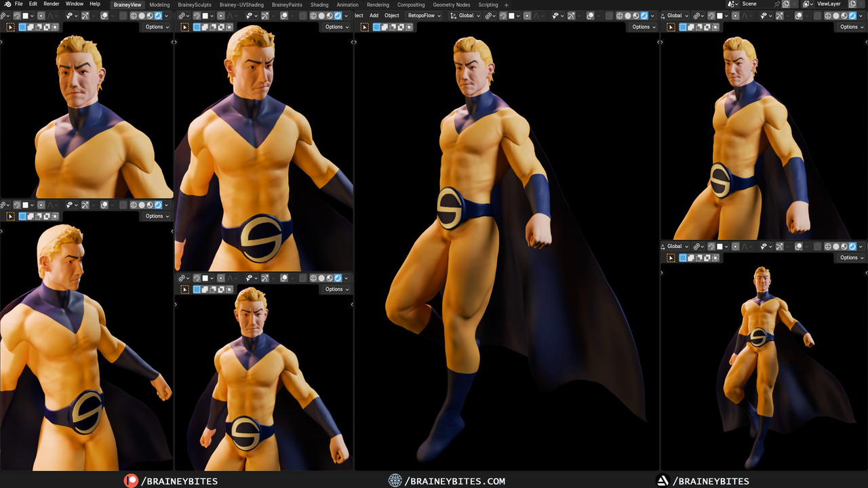Screen dimensions: 868x488
Task: Select tweak tool icon in bottom-left viewport
Action: point(10,216)
